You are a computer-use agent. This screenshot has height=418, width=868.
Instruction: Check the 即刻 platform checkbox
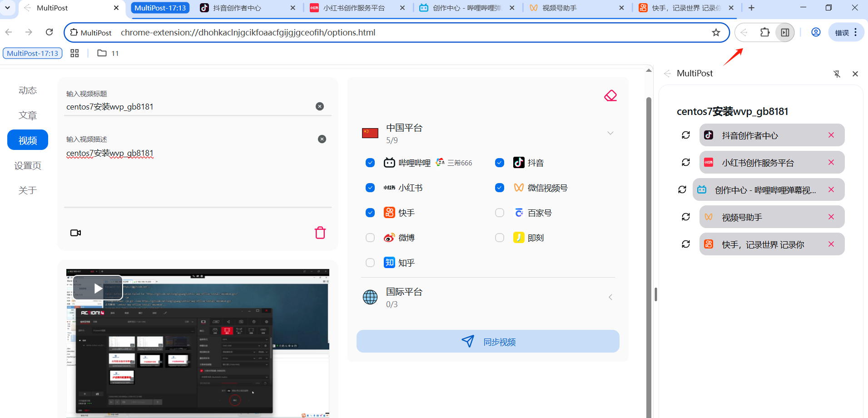click(500, 238)
